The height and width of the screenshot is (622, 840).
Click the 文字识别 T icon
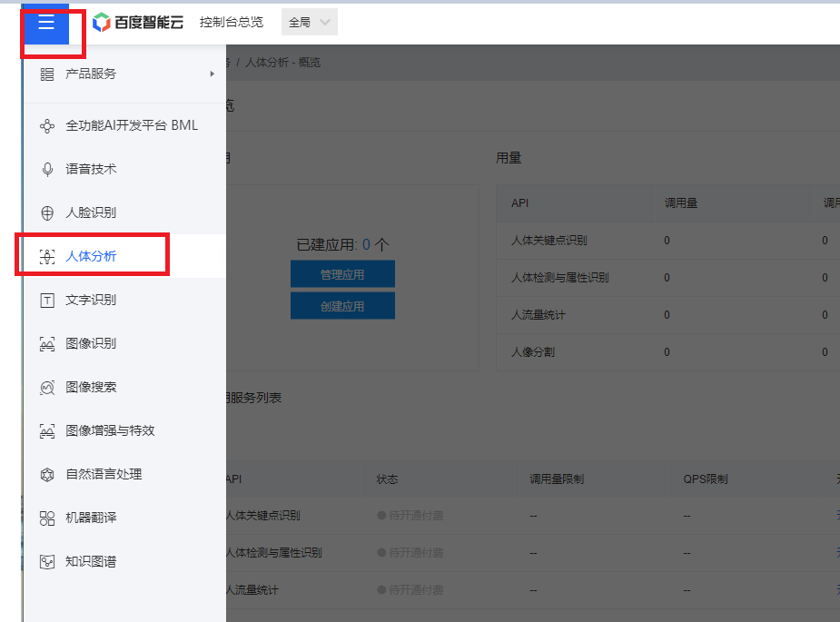coord(47,300)
